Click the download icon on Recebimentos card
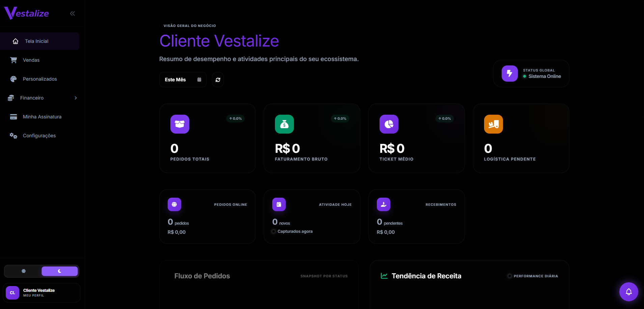Viewport: 644px width, 309px height. tap(384, 204)
